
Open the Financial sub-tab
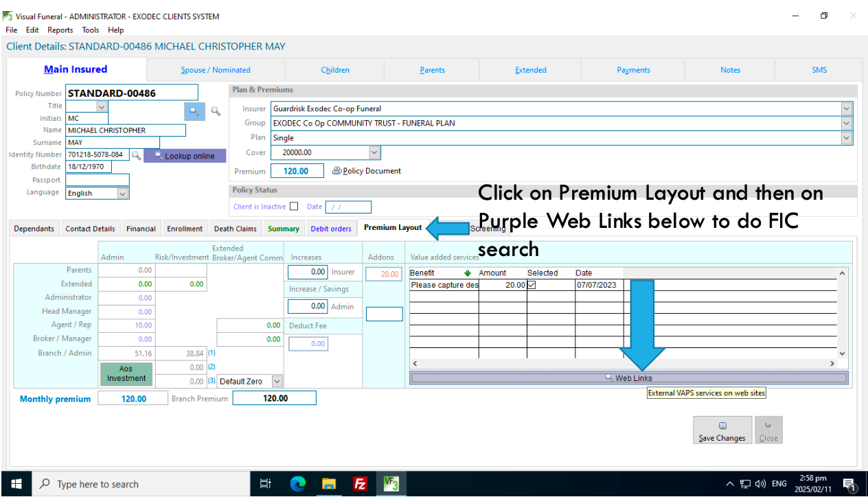141,229
